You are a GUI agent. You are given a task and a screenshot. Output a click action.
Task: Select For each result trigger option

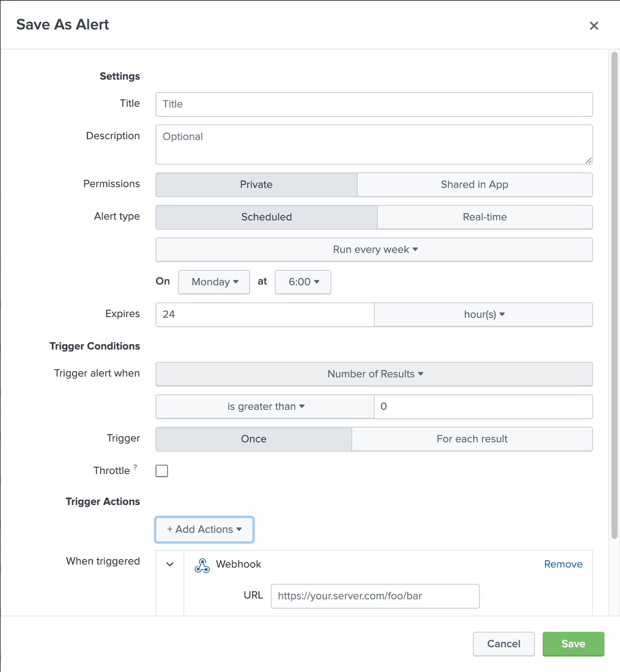click(472, 439)
